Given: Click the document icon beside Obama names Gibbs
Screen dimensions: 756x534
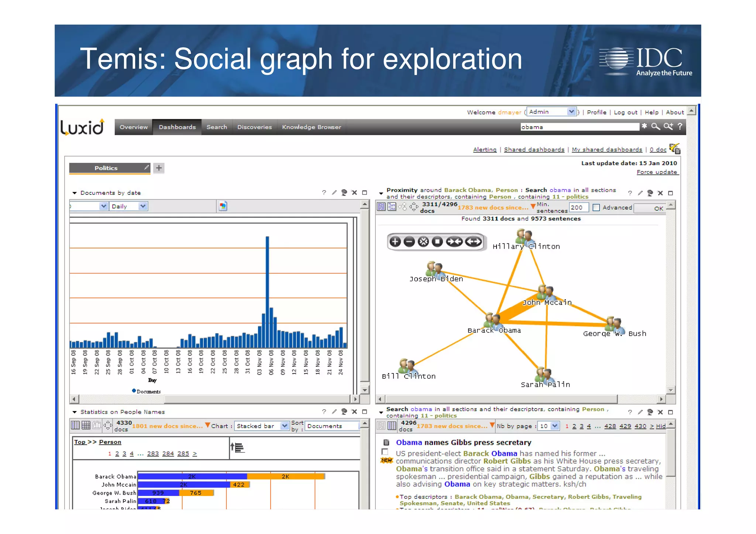Looking at the screenshot, I should [386, 442].
